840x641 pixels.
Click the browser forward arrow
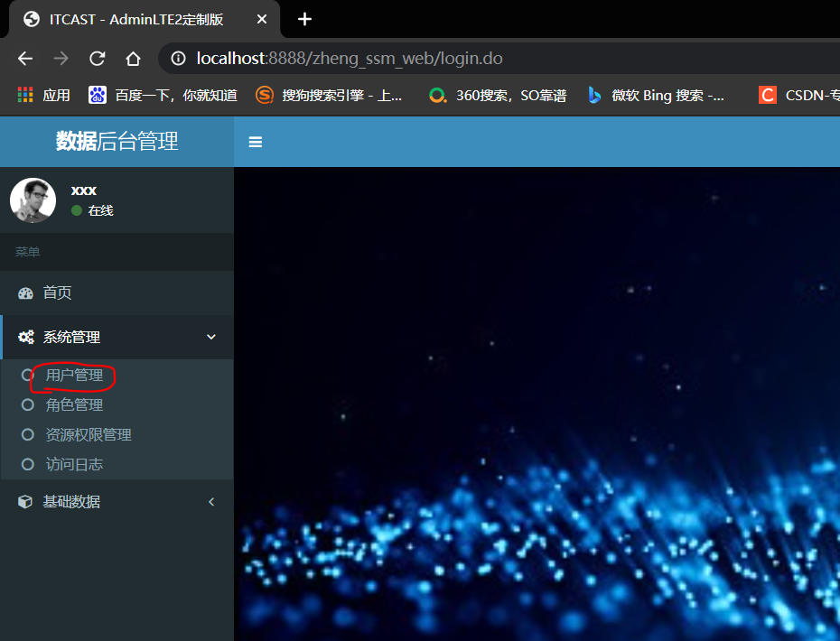click(61, 59)
